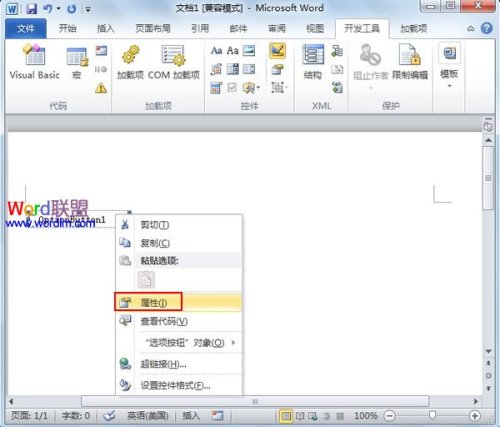Open the 加载项 gear icon
This screenshot has height=427, width=500.
point(130,62)
